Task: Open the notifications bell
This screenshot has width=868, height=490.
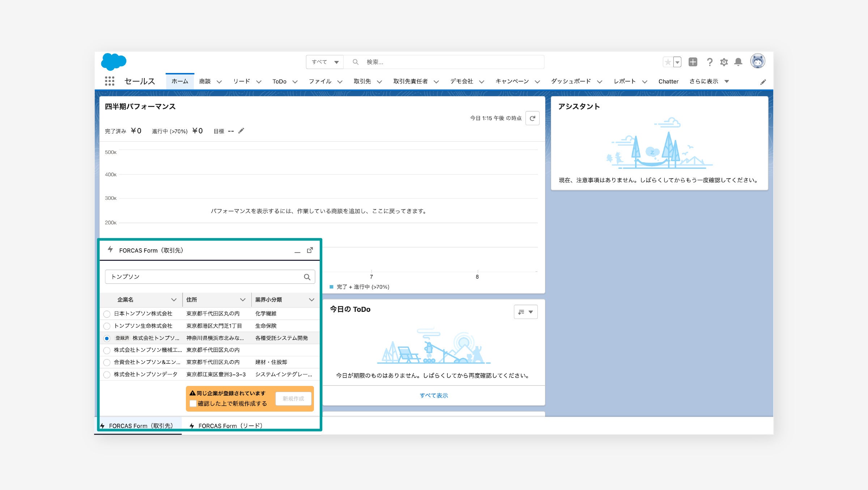Action: tap(738, 62)
